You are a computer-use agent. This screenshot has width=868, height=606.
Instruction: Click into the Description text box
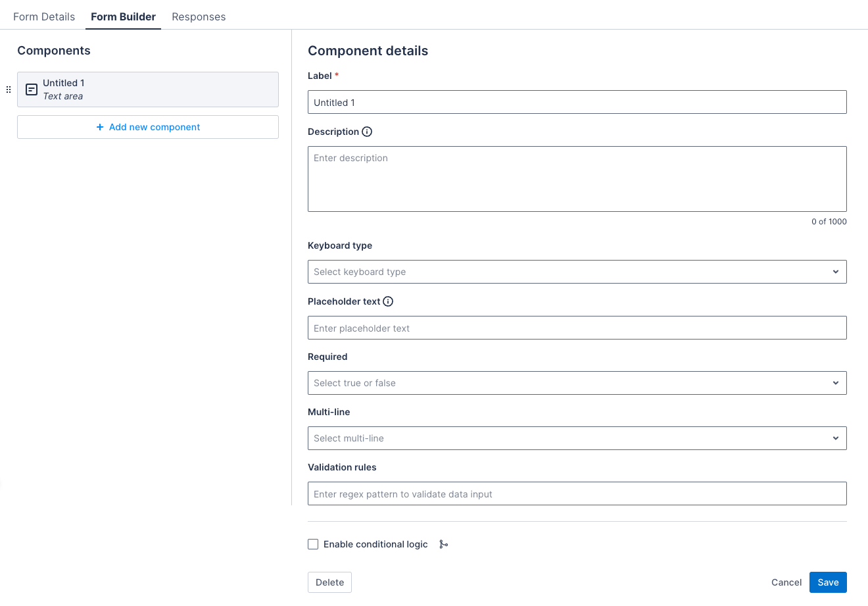pyautogui.click(x=577, y=179)
